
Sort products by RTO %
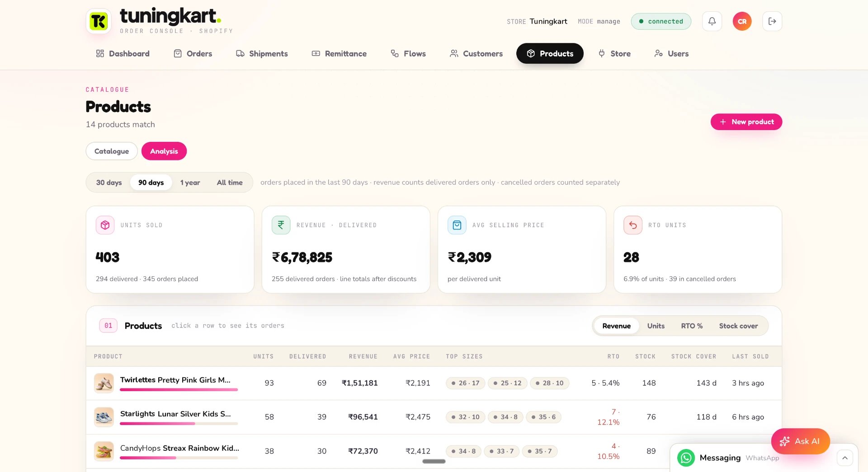point(692,326)
